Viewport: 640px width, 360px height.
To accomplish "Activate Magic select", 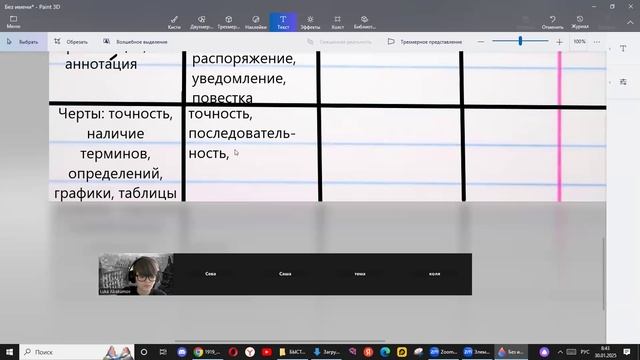I will point(135,42).
